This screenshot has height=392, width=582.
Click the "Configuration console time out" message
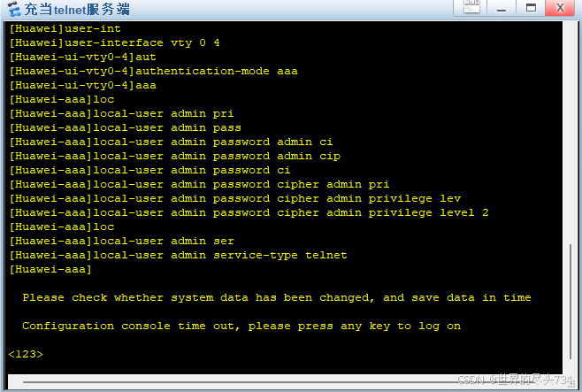[x=241, y=326]
